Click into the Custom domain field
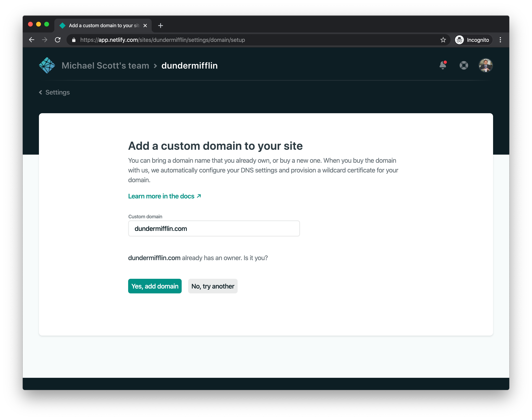Screen dimensions: 532x420 pyautogui.click(x=214, y=229)
